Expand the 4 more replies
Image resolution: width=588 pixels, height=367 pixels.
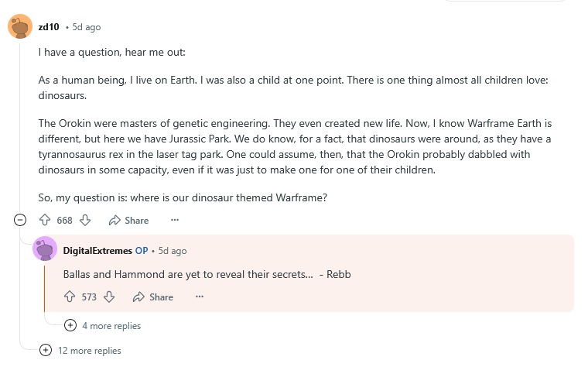tap(102, 325)
